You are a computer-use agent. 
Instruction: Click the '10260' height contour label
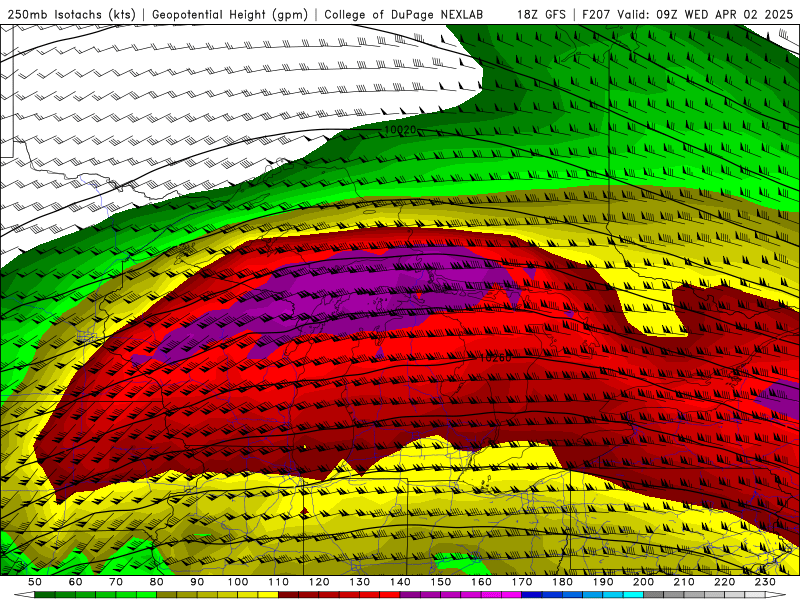[495, 358]
